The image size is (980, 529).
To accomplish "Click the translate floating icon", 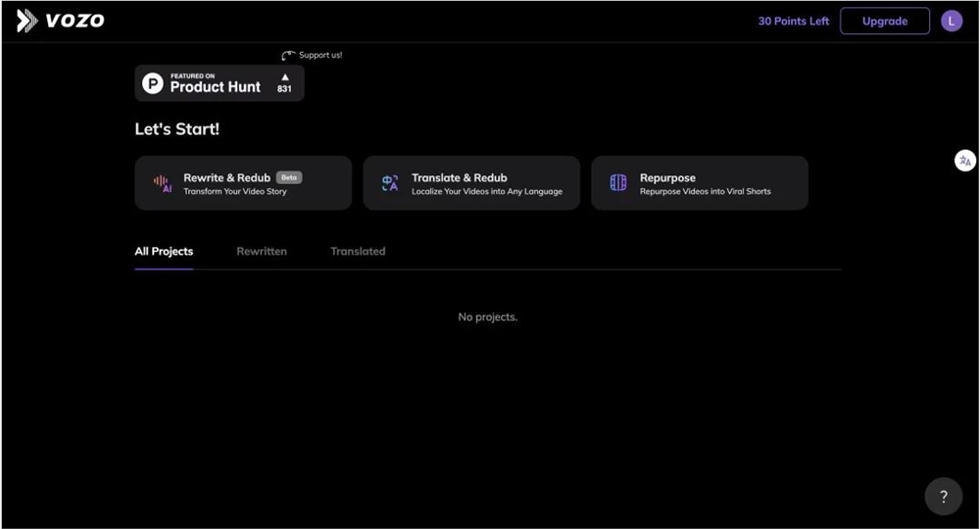I will coord(965,161).
